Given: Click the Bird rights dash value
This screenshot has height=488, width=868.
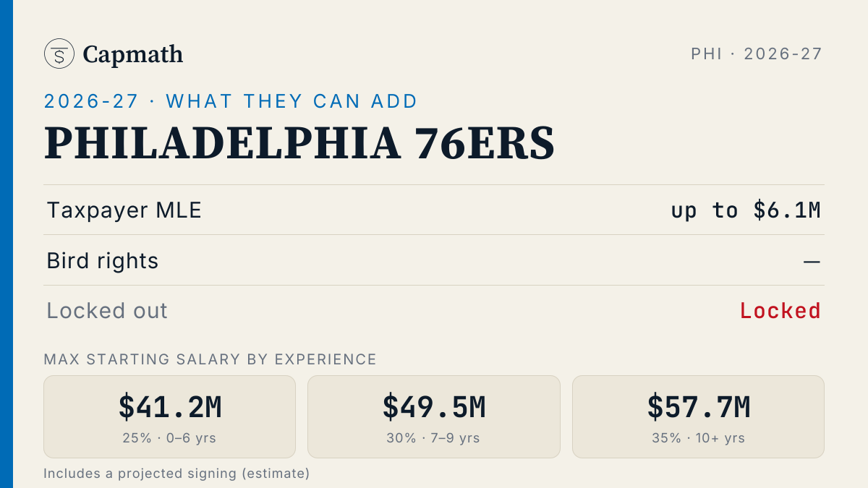Looking at the screenshot, I should coord(812,261).
